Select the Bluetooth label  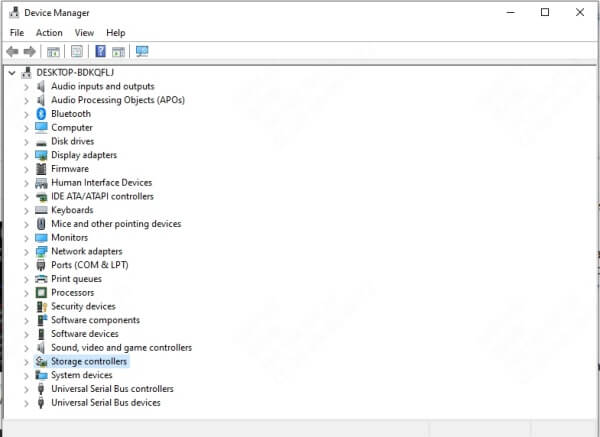tap(71, 114)
